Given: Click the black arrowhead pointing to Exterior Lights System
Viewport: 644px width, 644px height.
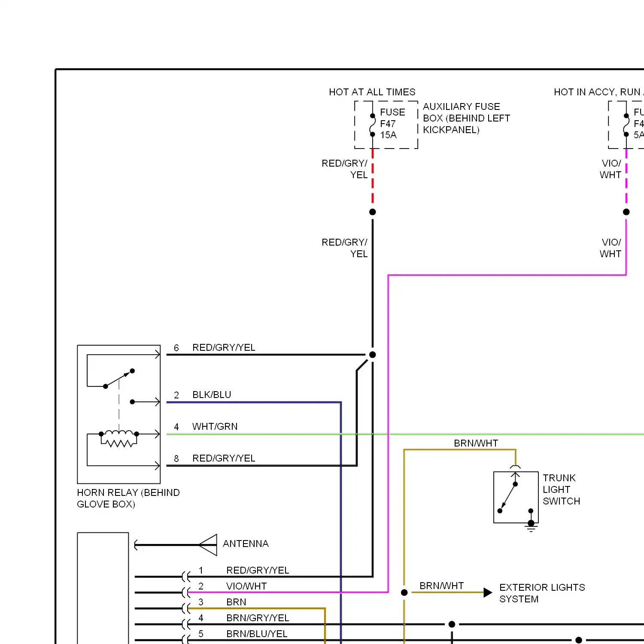Looking at the screenshot, I should click(488, 592).
